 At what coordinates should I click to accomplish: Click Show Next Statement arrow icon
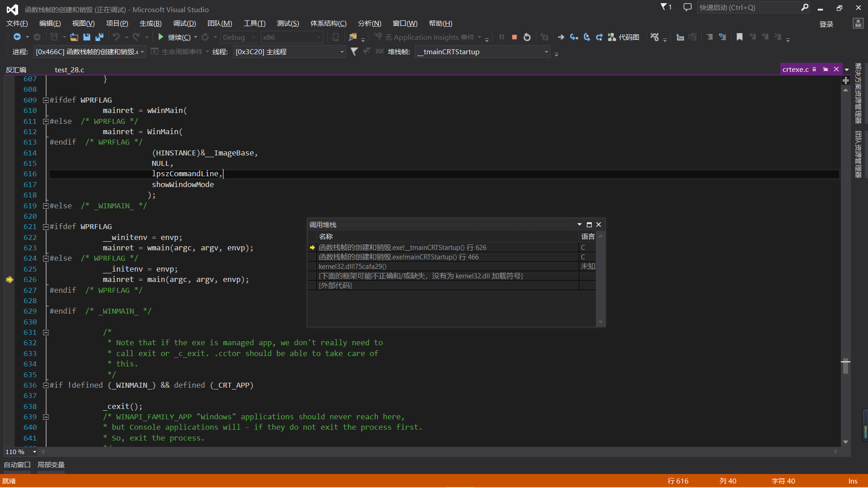[x=561, y=37]
